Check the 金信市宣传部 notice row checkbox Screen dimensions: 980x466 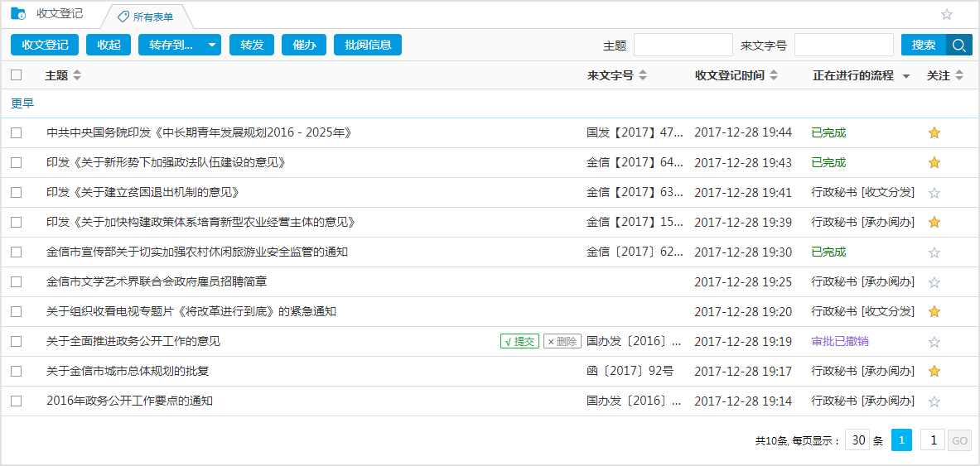[x=17, y=252]
